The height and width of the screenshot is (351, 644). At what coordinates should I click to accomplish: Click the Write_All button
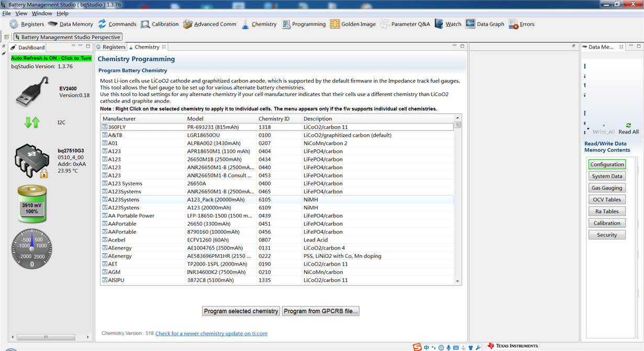(603, 129)
